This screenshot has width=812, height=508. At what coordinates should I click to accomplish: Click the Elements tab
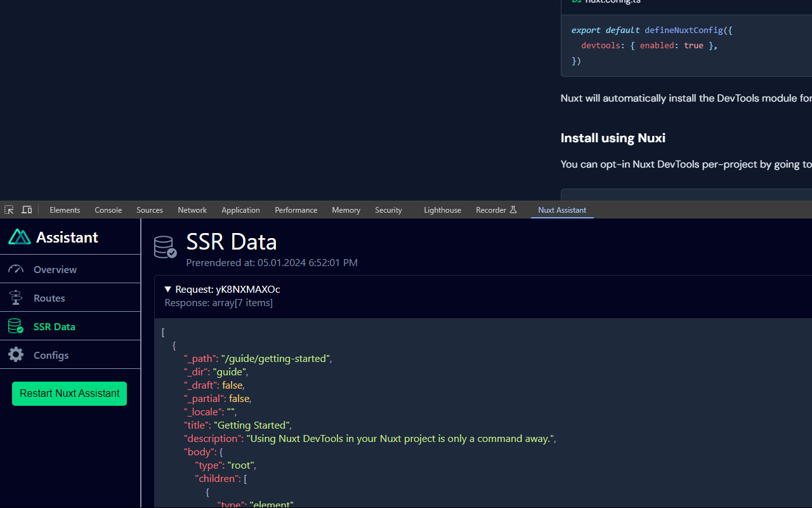[65, 210]
